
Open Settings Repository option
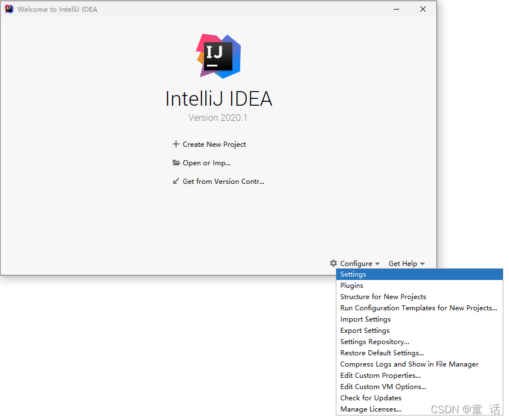click(420, 342)
